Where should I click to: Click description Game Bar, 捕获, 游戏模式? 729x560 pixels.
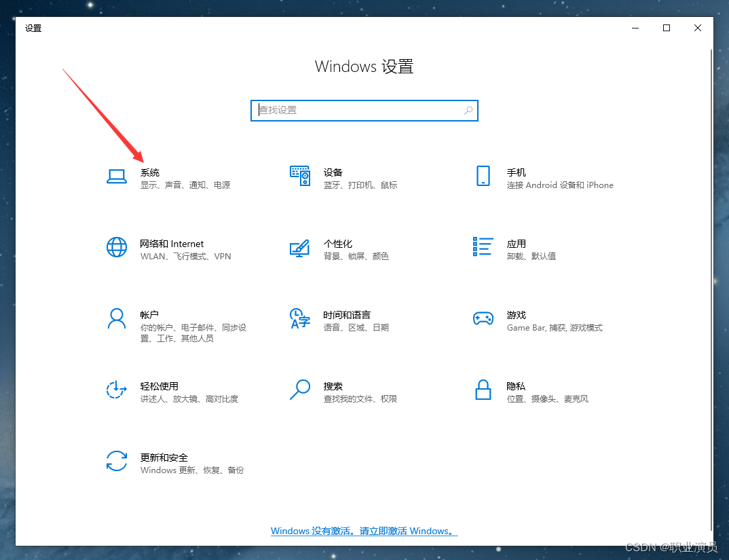coord(555,328)
